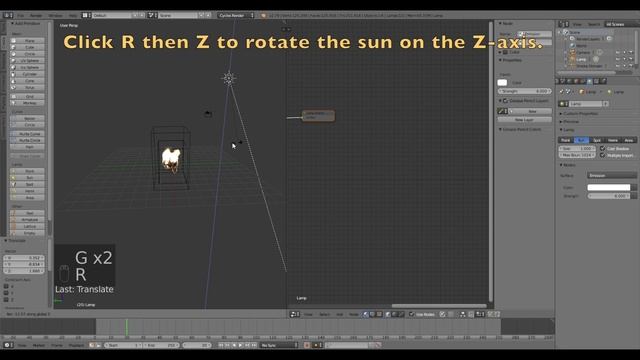Add a Cube mesh primitive

pos(28,47)
